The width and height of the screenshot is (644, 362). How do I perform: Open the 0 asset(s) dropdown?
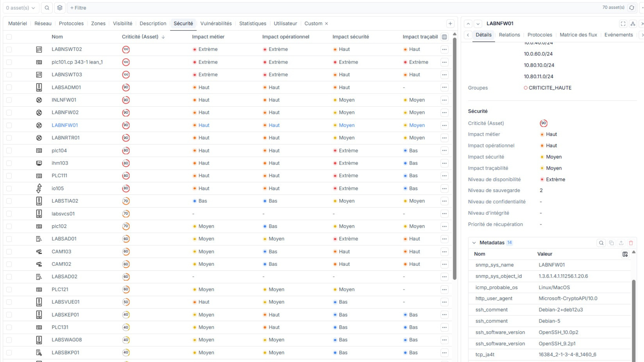(x=20, y=8)
